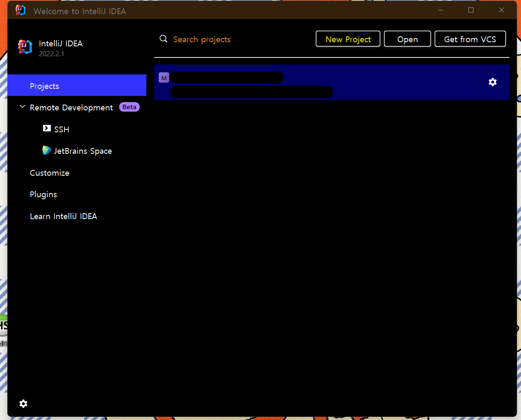This screenshot has height=420, width=521.
Task: Click Get from VCS button
Action: tap(470, 39)
